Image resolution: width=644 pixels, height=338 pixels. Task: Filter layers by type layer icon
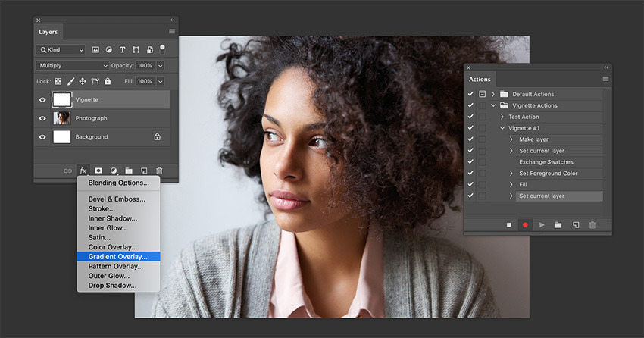click(123, 50)
